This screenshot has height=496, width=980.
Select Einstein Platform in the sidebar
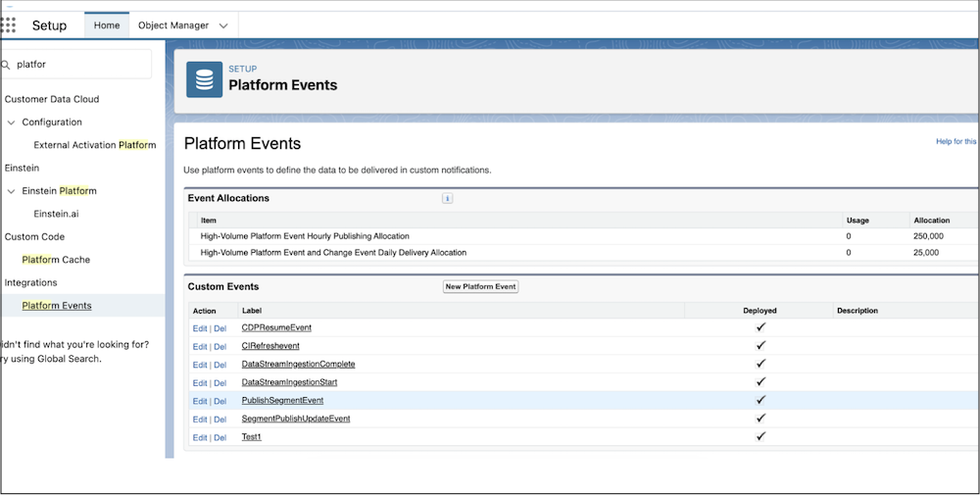60,191
